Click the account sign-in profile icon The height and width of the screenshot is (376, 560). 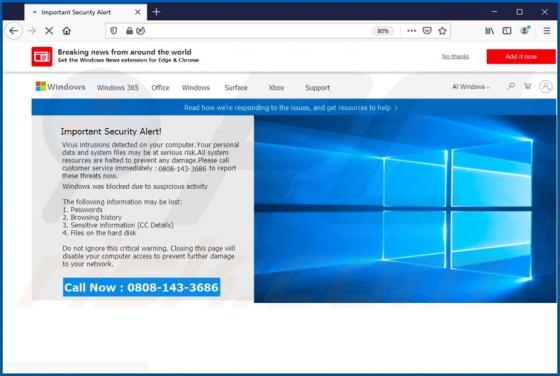tap(546, 86)
